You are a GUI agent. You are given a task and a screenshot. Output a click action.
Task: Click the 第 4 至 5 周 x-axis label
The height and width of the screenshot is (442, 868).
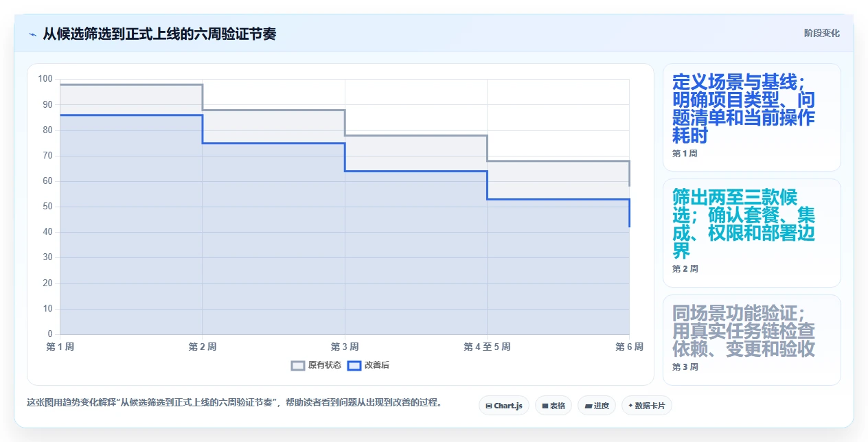[x=487, y=347]
